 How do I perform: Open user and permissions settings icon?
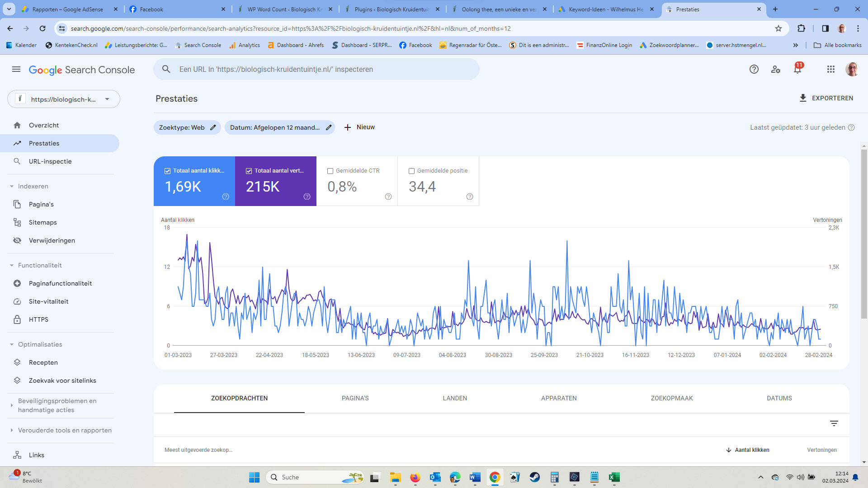click(x=776, y=70)
